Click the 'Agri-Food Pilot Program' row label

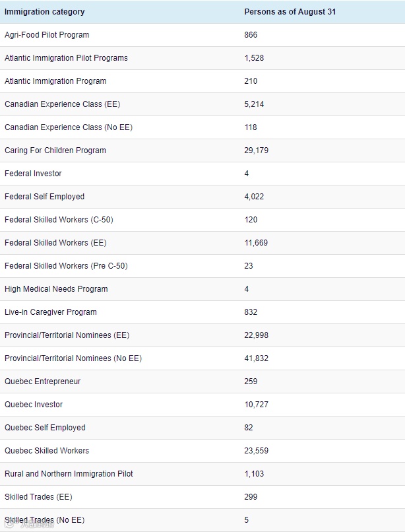47,35
